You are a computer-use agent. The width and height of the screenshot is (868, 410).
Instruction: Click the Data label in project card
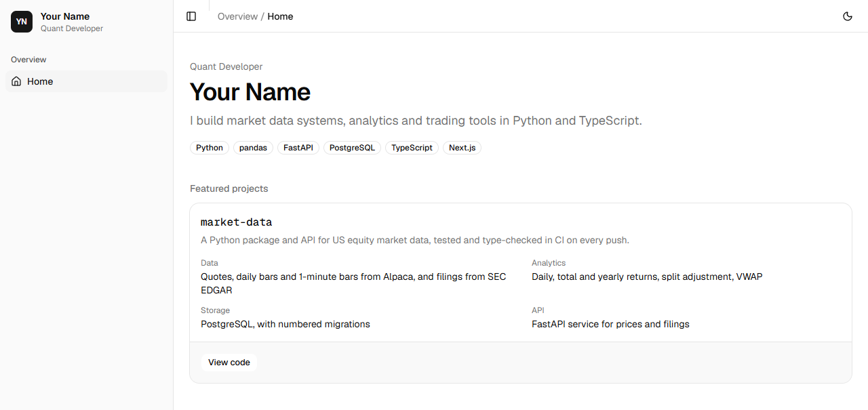click(210, 263)
